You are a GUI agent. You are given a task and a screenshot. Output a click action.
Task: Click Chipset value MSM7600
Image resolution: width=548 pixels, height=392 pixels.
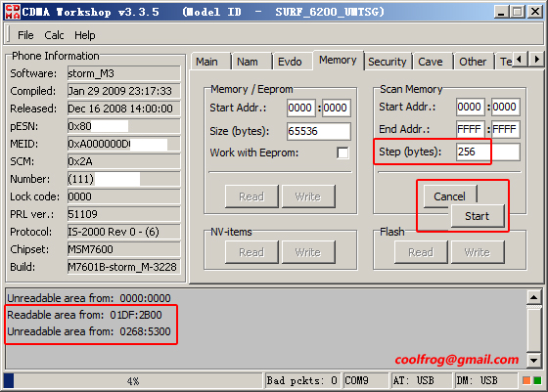click(123, 249)
